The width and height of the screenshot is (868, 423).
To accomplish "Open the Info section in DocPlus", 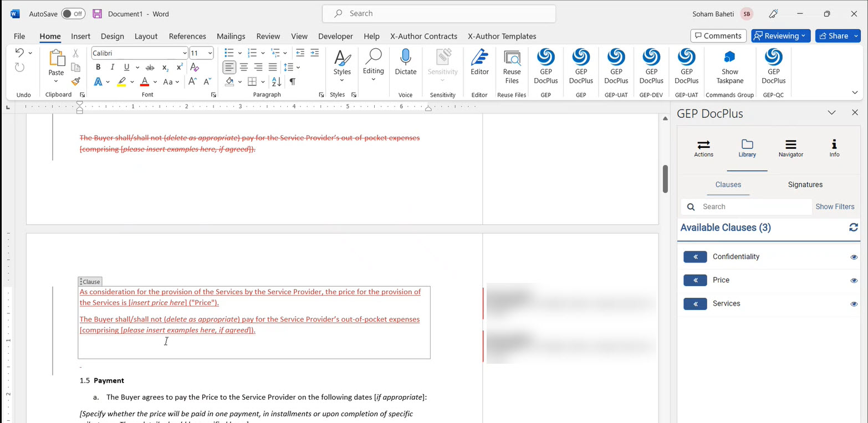I will tap(834, 148).
